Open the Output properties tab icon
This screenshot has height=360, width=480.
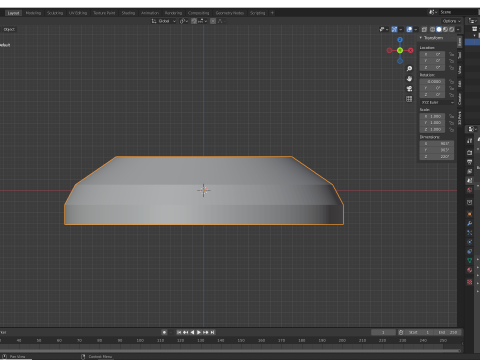[x=470, y=162]
